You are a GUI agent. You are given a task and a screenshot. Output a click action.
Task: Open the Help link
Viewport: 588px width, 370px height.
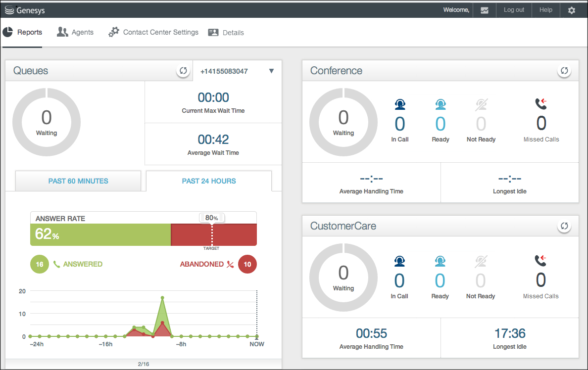point(545,10)
